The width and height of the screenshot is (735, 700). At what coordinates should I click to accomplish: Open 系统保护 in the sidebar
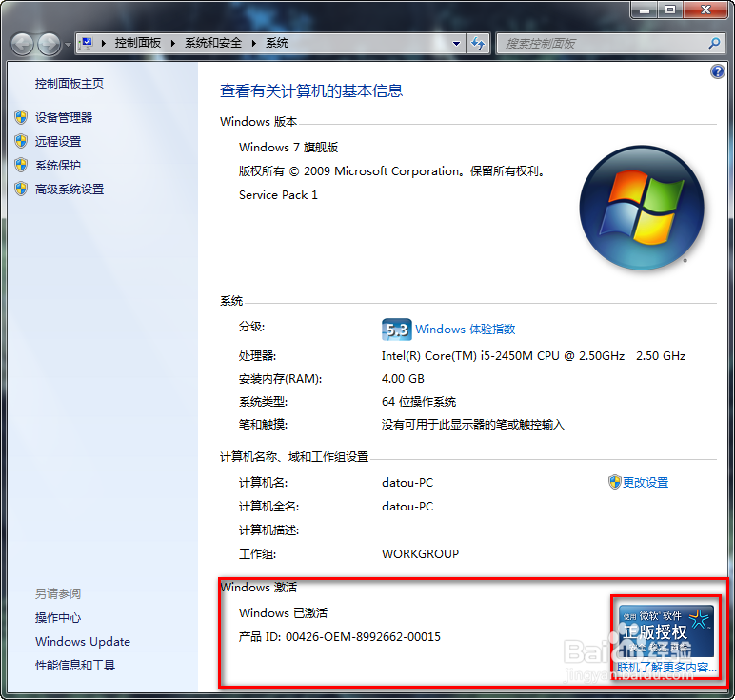point(58,165)
